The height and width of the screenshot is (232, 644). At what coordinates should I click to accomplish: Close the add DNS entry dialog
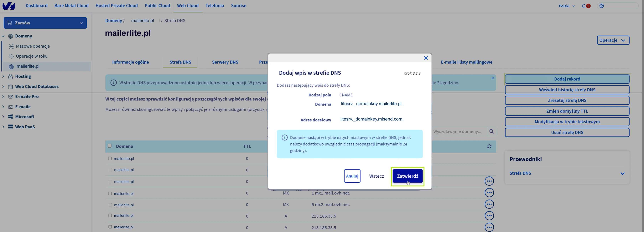click(x=426, y=58)
